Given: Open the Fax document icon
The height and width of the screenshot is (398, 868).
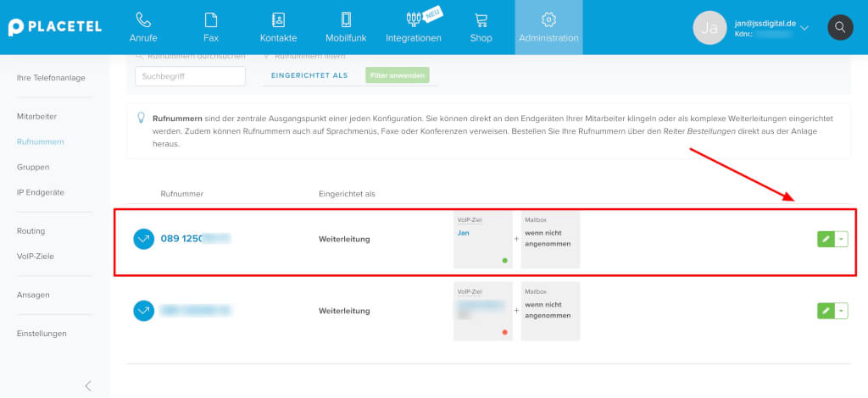Looking at the screenshot, I should point(211,20).
